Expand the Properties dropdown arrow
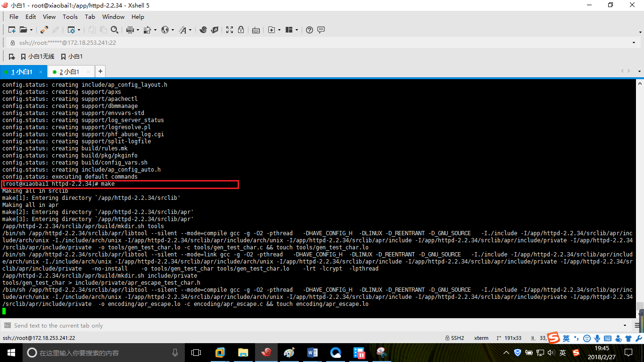 [x=79, y=30]
